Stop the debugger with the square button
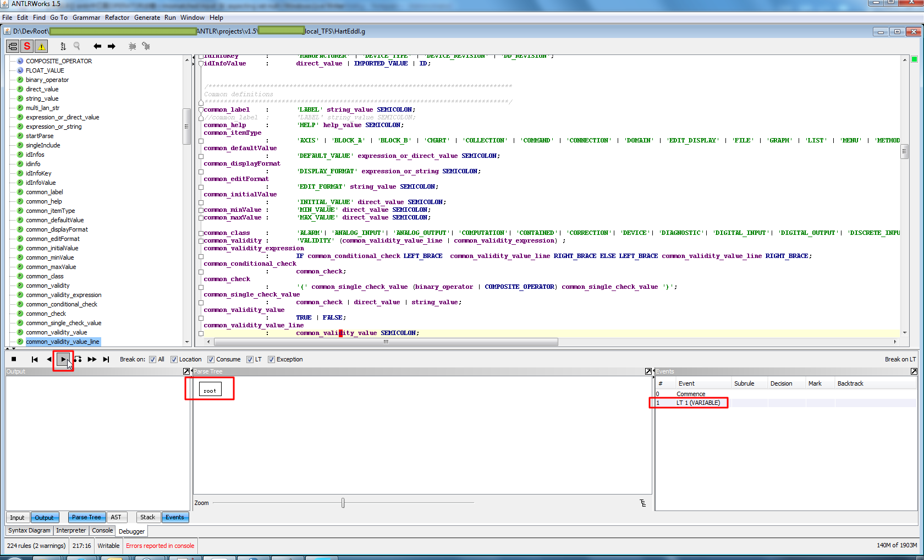The image size is (924, 560). [14, 359]
